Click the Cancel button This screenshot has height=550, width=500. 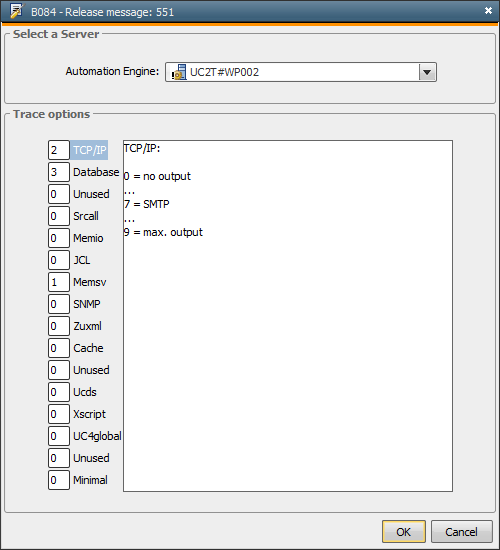[x=461, y=532]
